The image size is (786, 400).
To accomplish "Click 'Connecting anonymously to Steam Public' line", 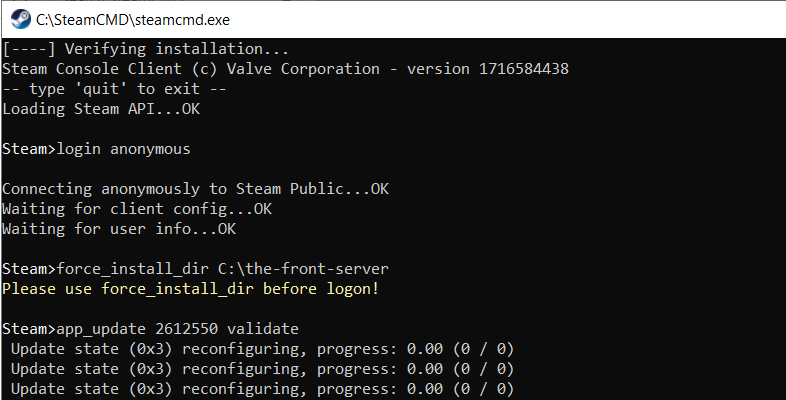I will (x=195, y=189).
